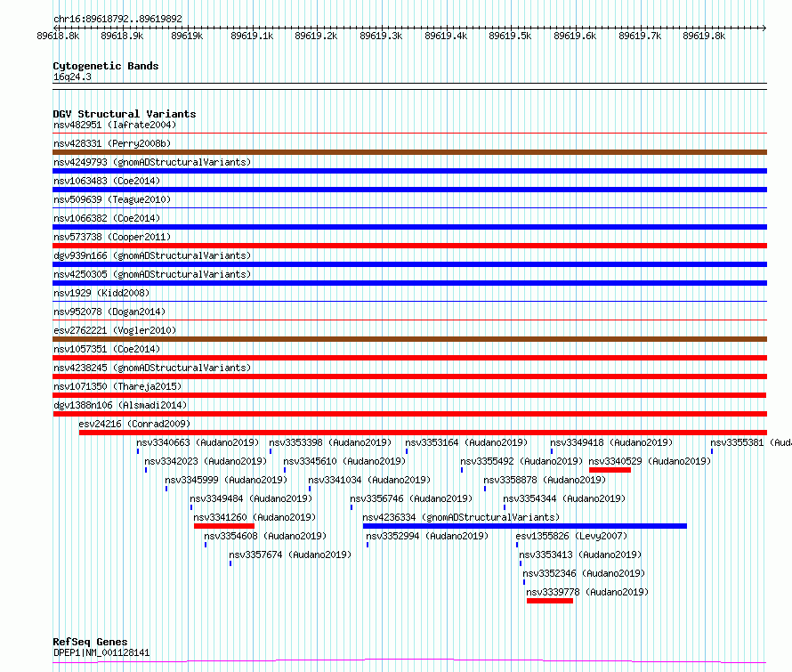This screenshot has height=672, width=792.
Task: Open the nsv509639 (Teague2010) variant label
Action: (x=112, y=199)
